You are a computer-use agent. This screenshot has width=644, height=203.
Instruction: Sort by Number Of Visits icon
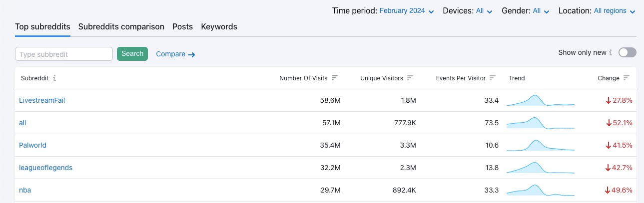335,78
